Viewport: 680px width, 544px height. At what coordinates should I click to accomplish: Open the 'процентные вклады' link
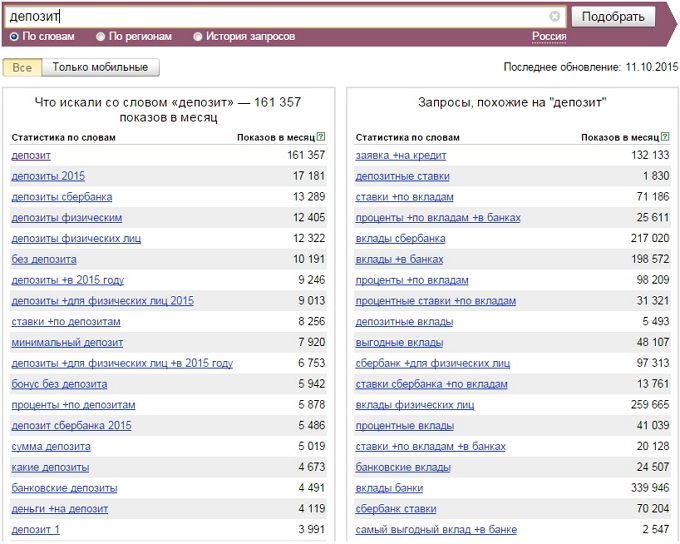(x=405, y=426)
